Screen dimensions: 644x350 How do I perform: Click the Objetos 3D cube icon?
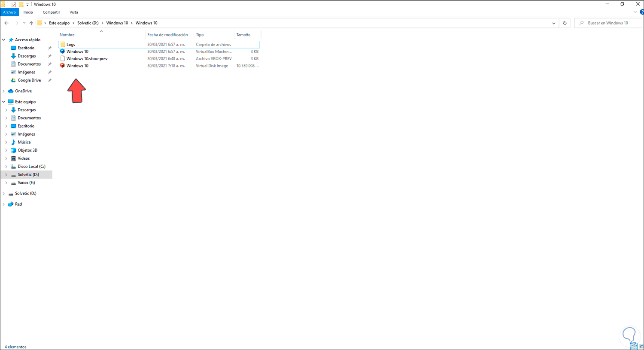click(14, 150)
